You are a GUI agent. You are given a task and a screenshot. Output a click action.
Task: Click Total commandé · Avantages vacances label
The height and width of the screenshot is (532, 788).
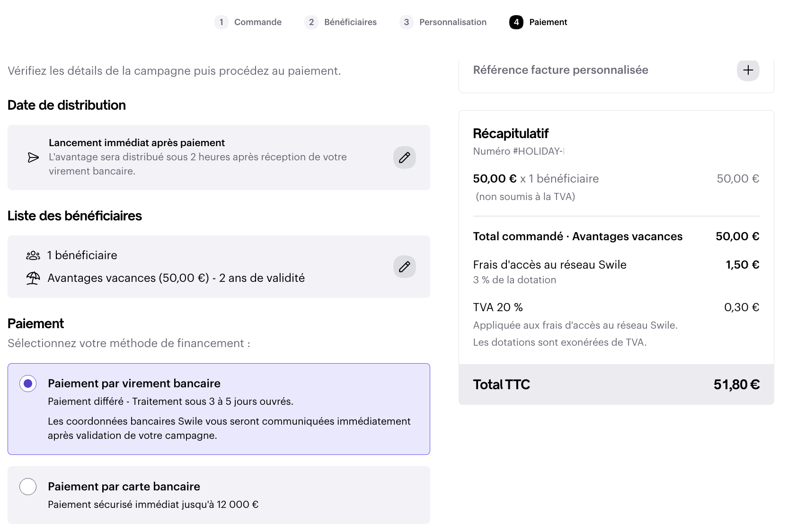[x=578, y=236]
